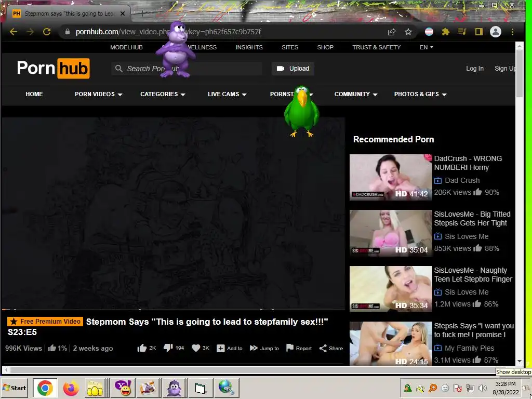Favorite the video with the heart icon
This screenshot has width=532, height=399.
[196, 348]
